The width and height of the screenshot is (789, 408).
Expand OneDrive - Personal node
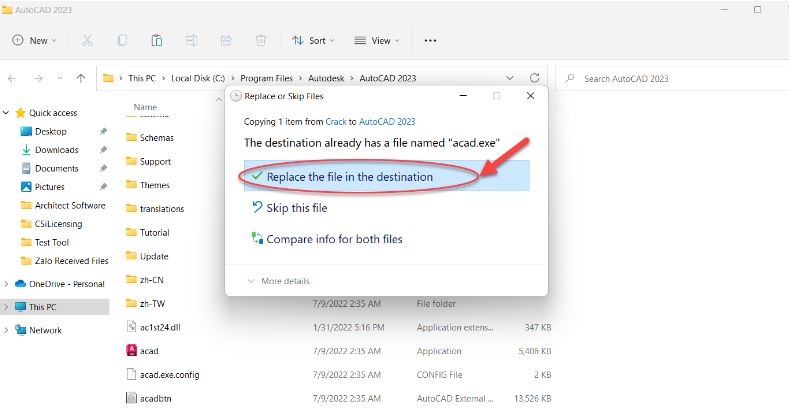[x=6, y=284]
